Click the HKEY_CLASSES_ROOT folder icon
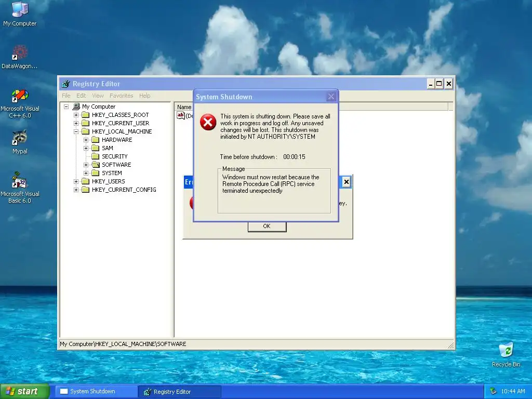This screenshot has width=532, height=399. 86,115
